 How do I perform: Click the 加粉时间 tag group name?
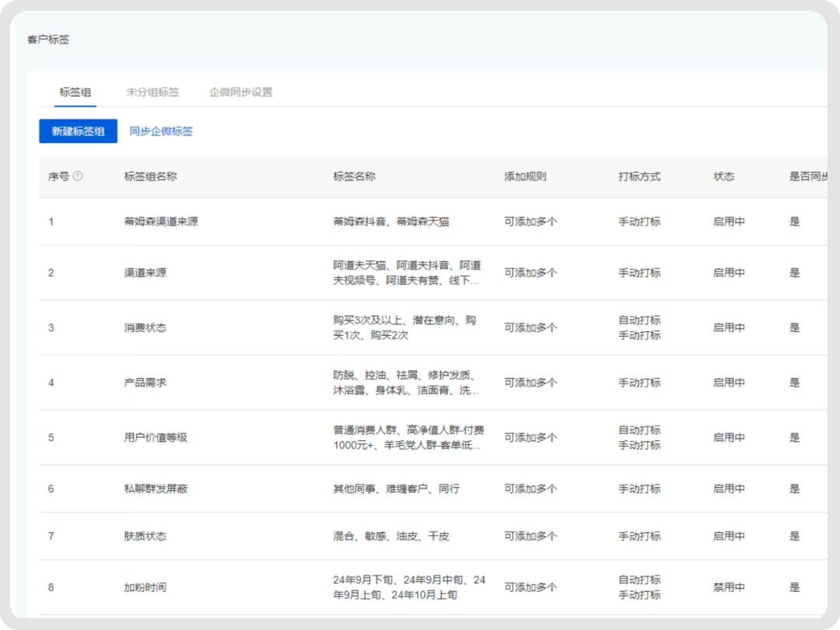[x=145, y=587]
